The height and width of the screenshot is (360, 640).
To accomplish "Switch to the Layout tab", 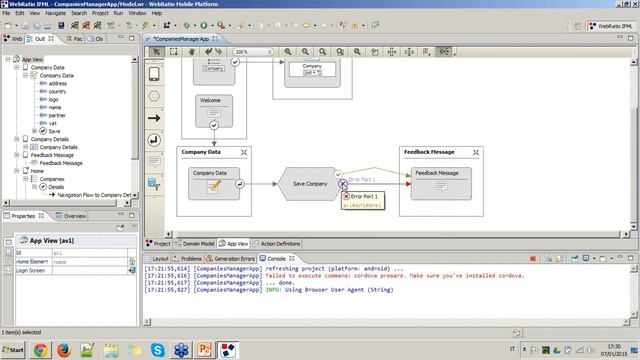I will tap(156, 259).
